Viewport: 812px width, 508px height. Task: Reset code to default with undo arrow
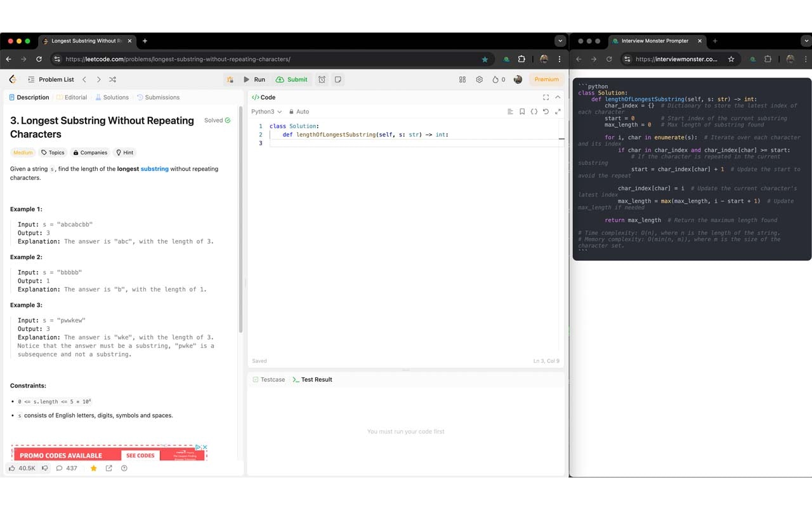point(546,112)
